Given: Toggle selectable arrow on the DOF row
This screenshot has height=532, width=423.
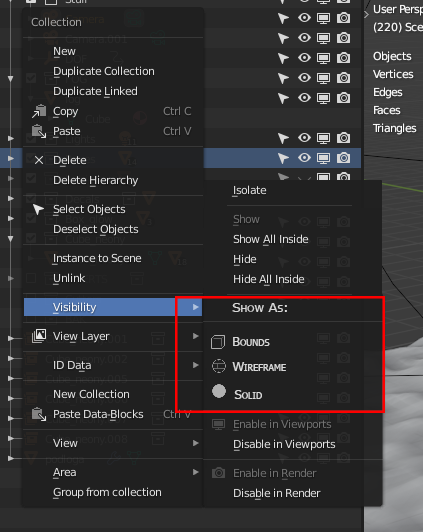Looking at the screenshot, I should point(283,58).
